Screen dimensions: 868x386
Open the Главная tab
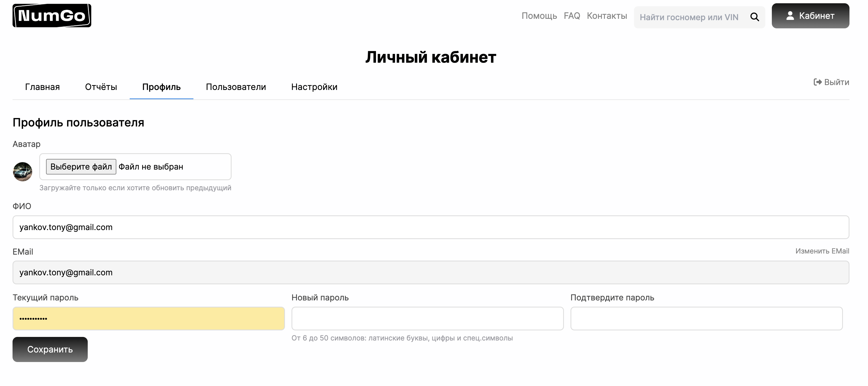42,87
